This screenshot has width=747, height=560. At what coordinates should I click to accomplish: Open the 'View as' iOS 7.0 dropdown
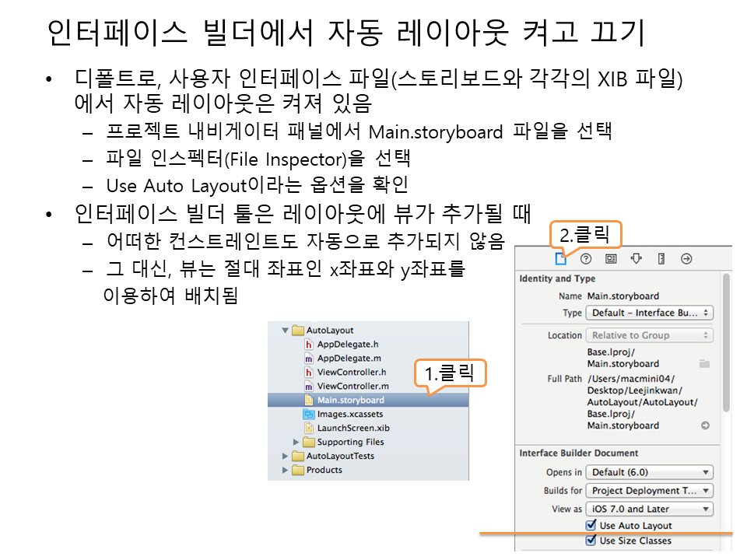click(x=649, y=509)
